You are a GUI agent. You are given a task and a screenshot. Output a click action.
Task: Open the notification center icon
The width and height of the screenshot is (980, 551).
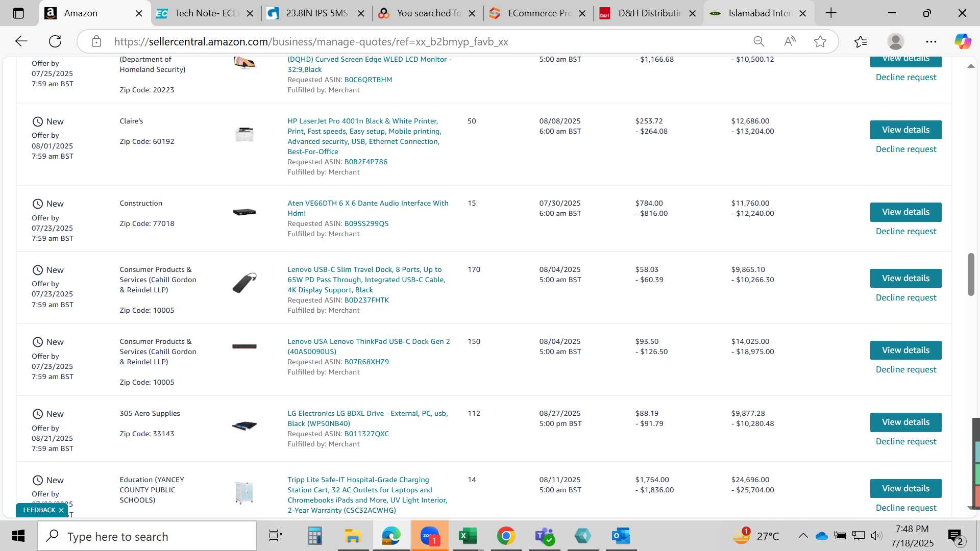tap(955, 536)
